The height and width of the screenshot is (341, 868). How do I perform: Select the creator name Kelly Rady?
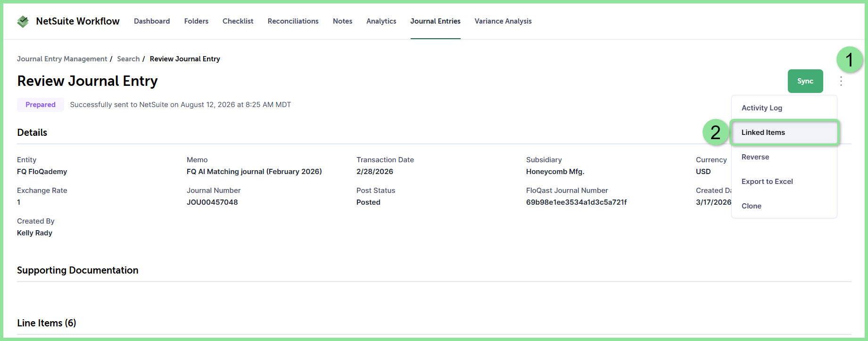click(35, 233)
